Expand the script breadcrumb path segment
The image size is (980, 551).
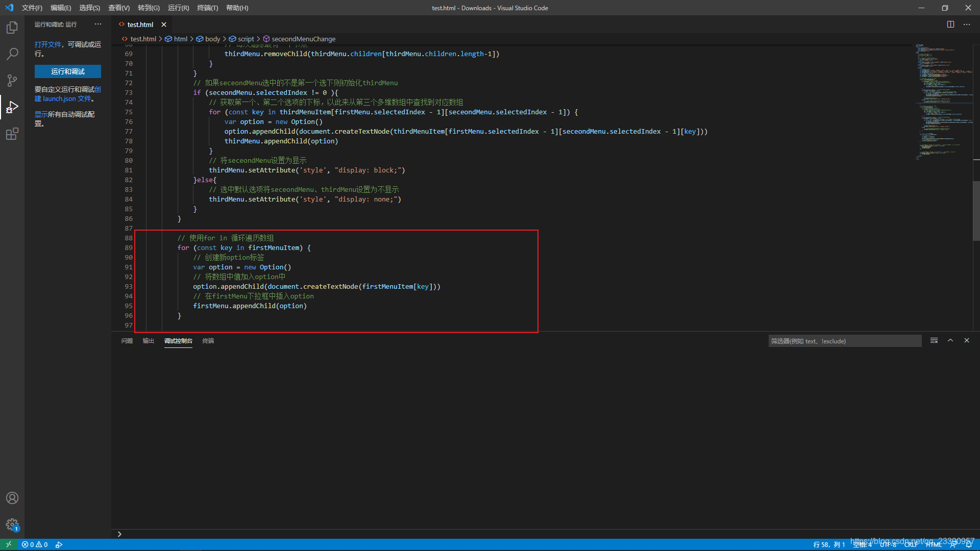coord(243,38)
